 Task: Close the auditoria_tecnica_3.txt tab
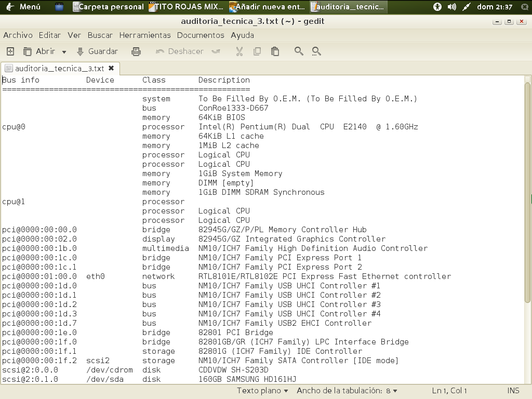point(111,68)
